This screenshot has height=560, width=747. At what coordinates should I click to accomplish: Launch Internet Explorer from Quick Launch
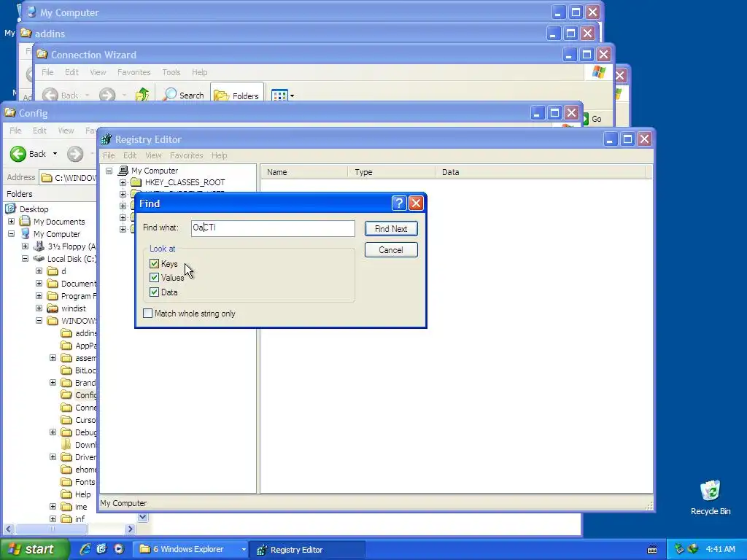pos(85,549)
